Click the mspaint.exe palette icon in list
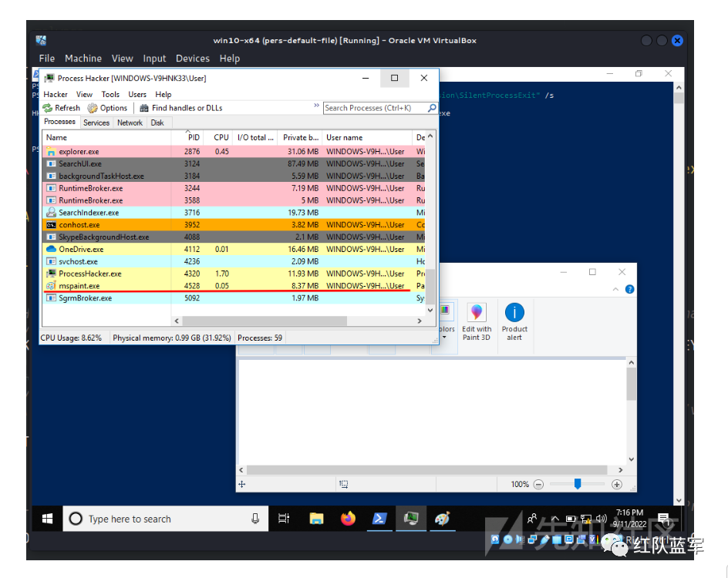Image resolution: width=728 pixels, height=578 pixels. 51,286
